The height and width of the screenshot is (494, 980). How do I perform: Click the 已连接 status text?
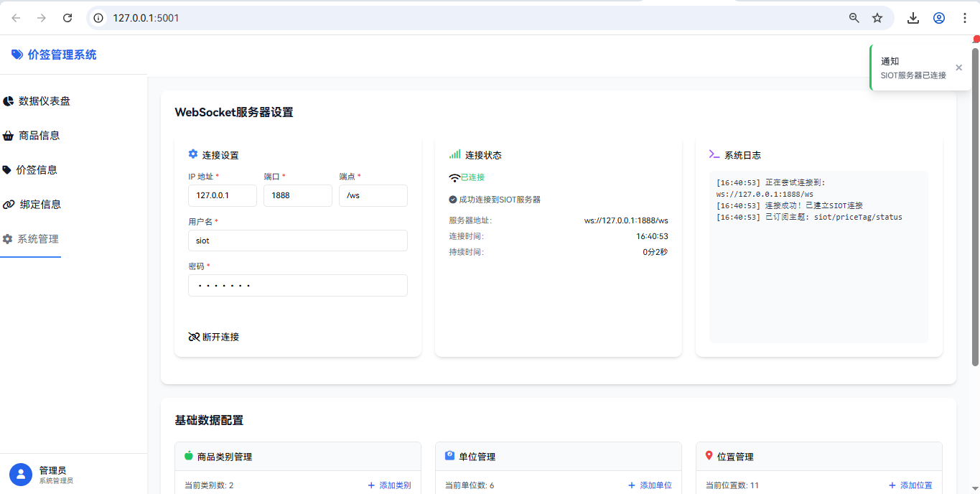click(x=472, y=177)
